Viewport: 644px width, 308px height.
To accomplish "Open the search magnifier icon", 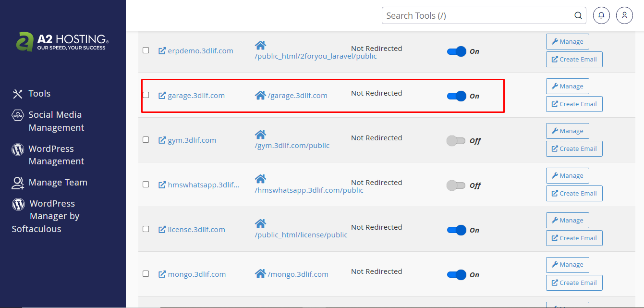I will (x=578, y=15).
